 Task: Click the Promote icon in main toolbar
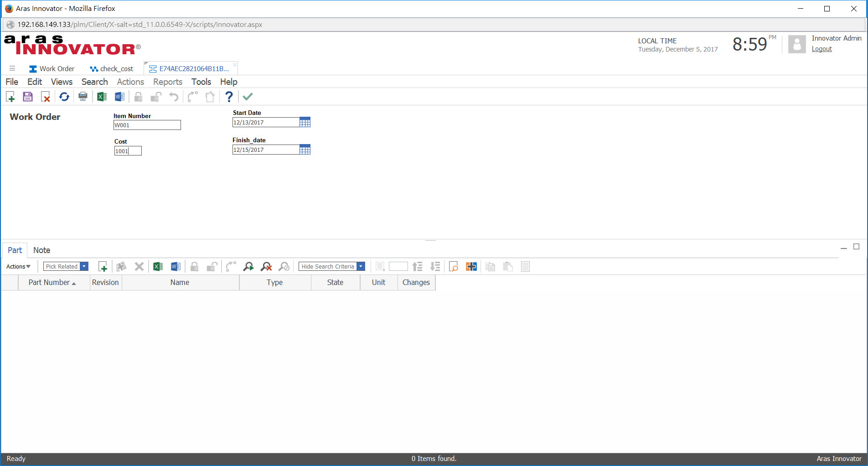pos(193,97)
